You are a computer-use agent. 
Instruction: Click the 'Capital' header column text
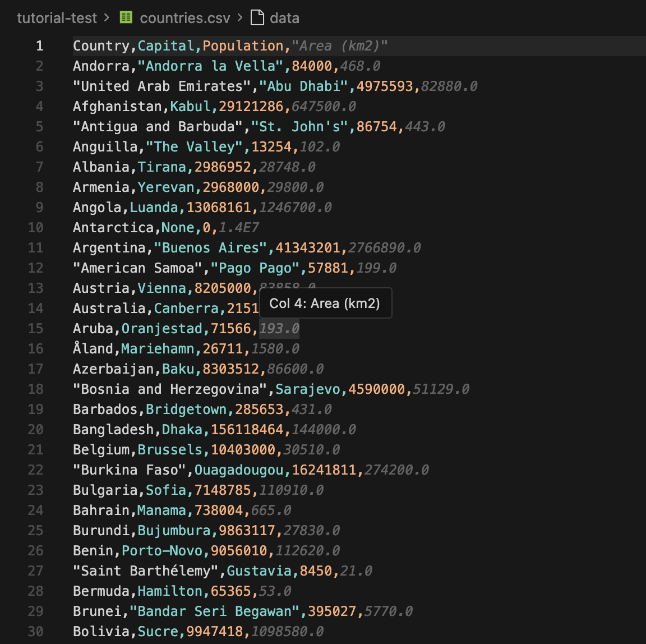(x=166, y=46)
